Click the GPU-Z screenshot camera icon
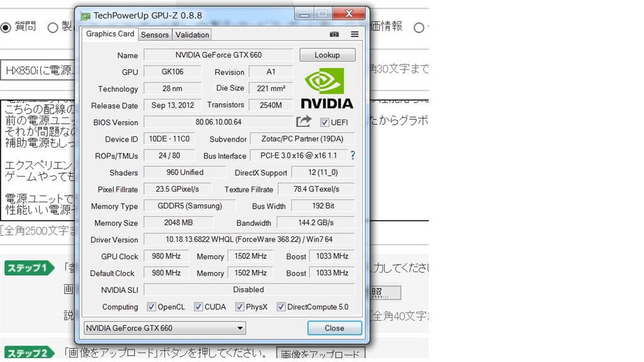This screenshot has height=362, width=644. [x=335, y=35]
